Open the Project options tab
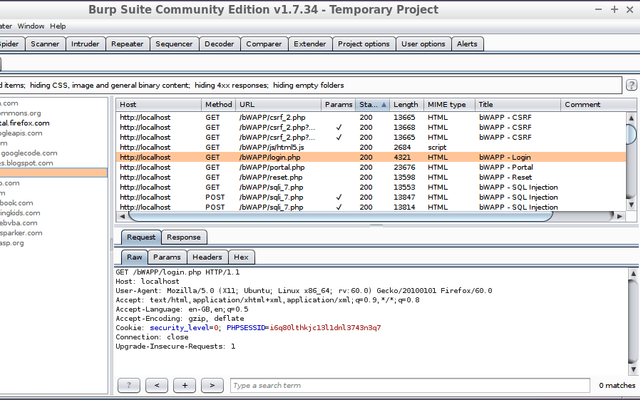The width and height of the screenshot is (640, 400). 364,44
